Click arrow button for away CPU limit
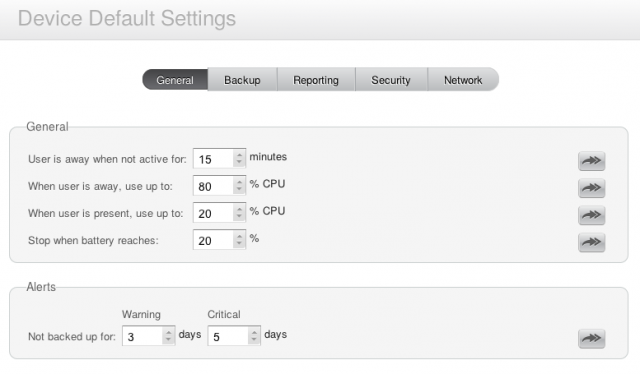This screenshot has width=640, height=374. 591,188
